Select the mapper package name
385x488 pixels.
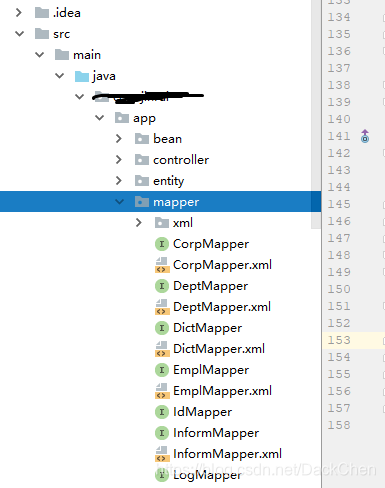tap(176, 202)
